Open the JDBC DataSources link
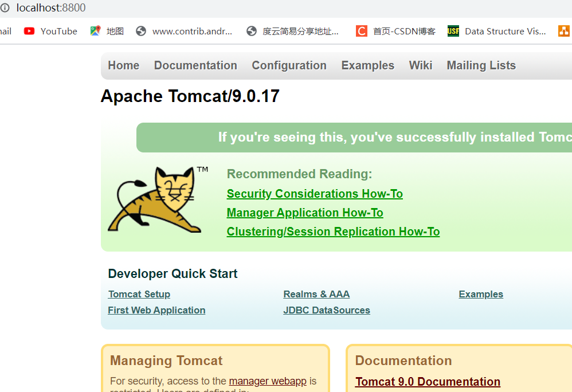The image size is (572, 392). coord(327,310)
